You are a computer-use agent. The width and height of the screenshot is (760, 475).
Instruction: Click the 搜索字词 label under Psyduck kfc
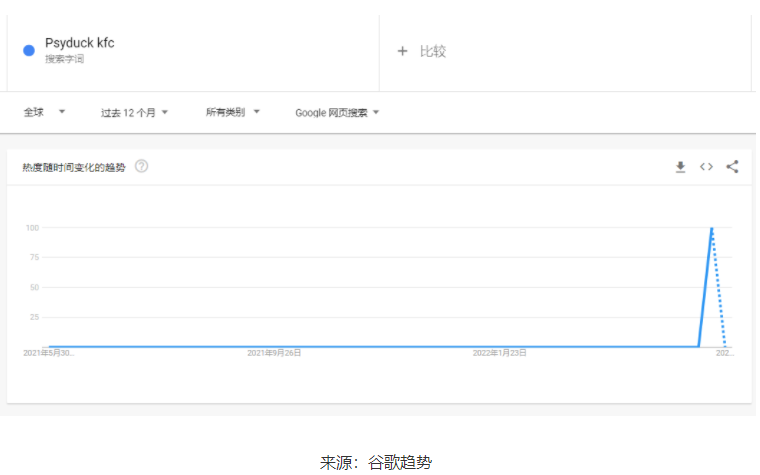pyautogui.click(x=64, y=59)
